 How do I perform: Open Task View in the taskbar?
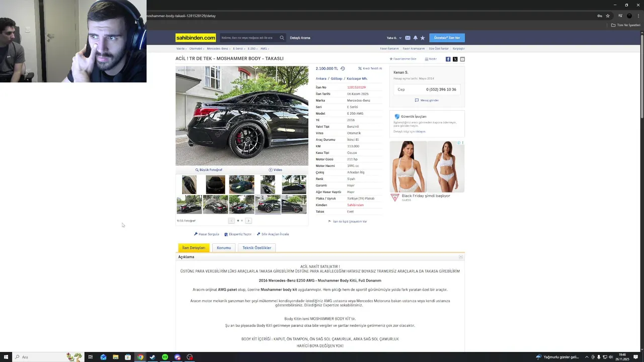tap(91, 357)
